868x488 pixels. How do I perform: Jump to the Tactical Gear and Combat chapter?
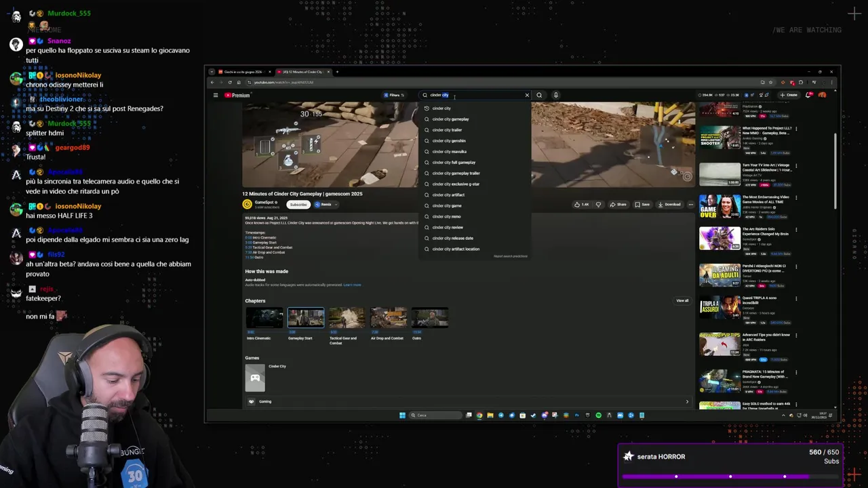pyautogui.click(x=347, y=318)
